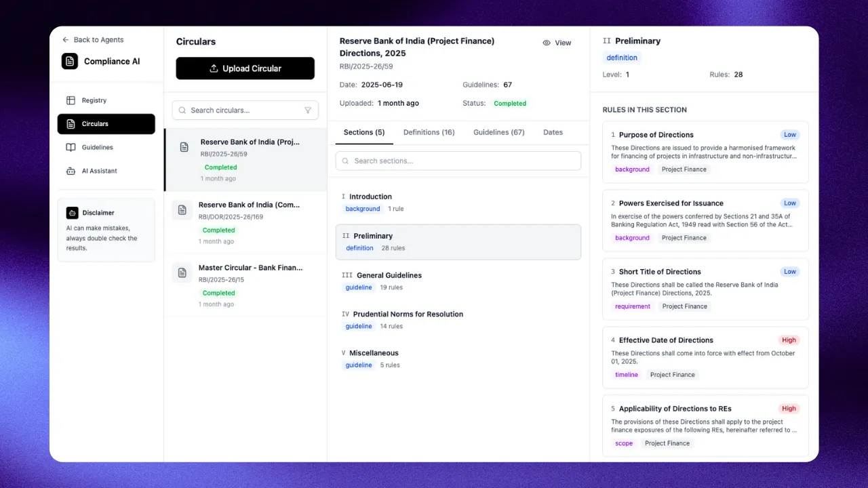Click the search icon in the sections bar
This screenshot has width=868, height=488.
point(346,161)
